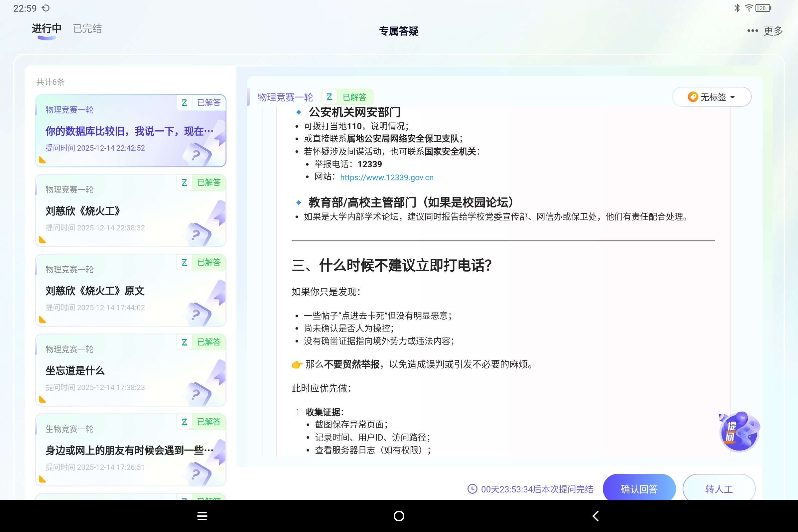Click the clock icon next to the countdown timer
Image resolution: width=798 pixels, height=532 pixels.
point(472,489)
